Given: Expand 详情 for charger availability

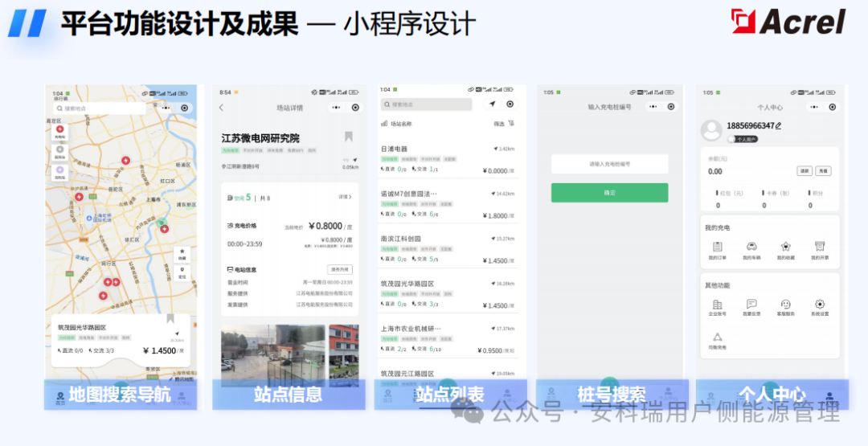Looking at the screenshot, I should tap(345, 196).
